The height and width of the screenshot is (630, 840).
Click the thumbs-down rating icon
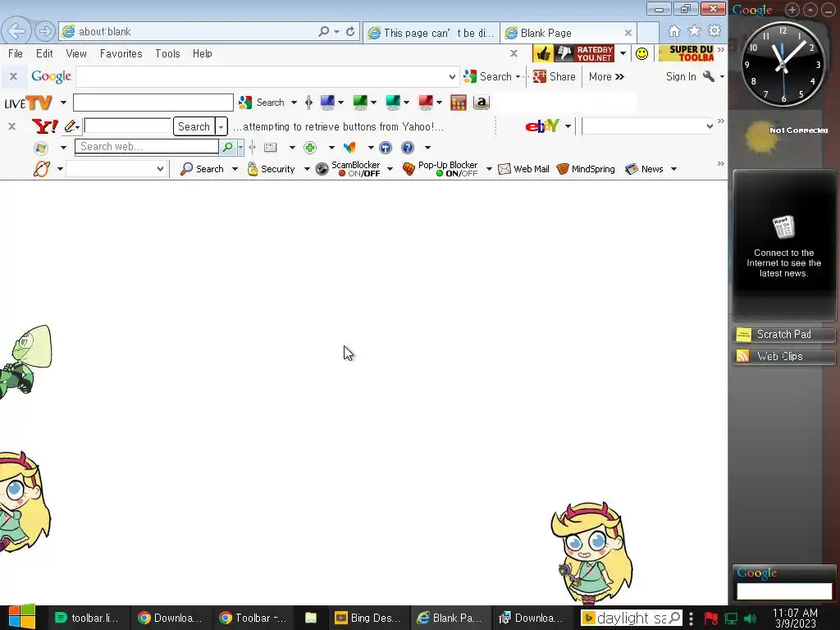[564, 53]
